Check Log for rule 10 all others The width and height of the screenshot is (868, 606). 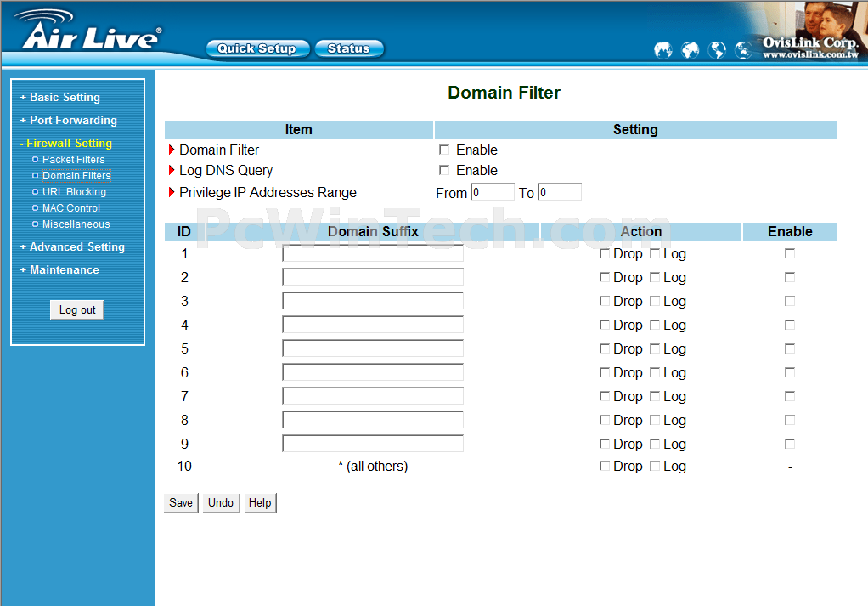tap(655, 466)
